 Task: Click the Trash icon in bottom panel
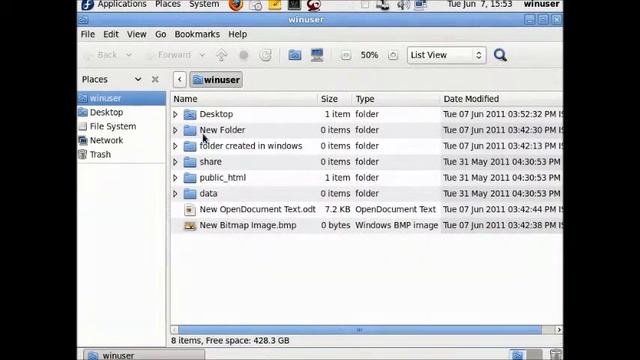pyautogui.click(x=556, y=354)
